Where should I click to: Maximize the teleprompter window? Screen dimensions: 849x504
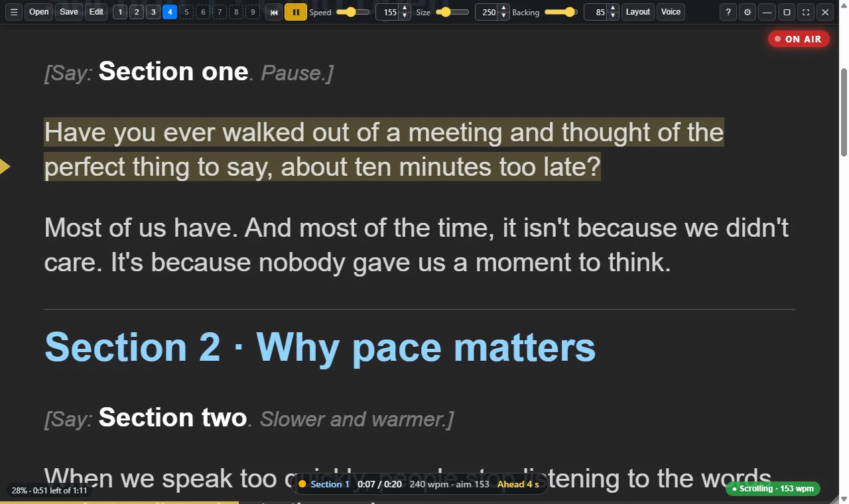pyautogui.click(x=787, y=12)
